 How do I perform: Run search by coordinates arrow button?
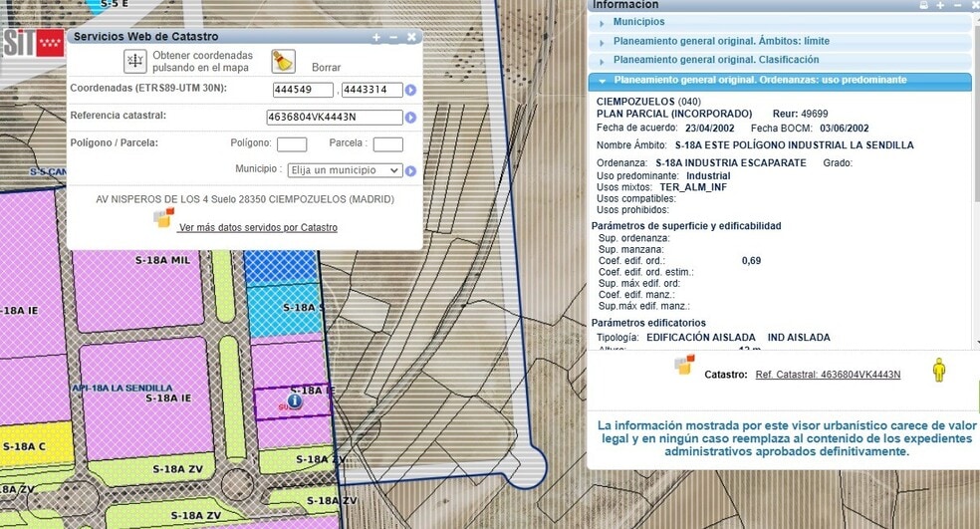[410, 90]
